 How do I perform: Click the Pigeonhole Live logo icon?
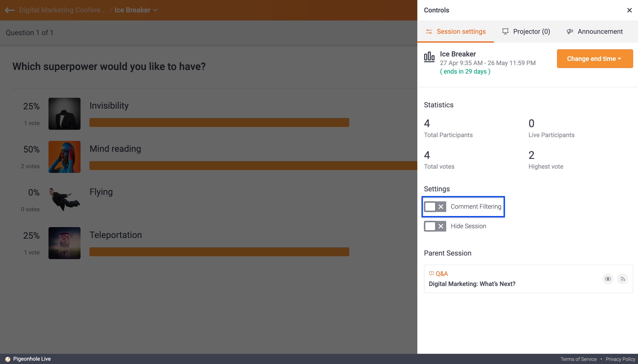8,359
